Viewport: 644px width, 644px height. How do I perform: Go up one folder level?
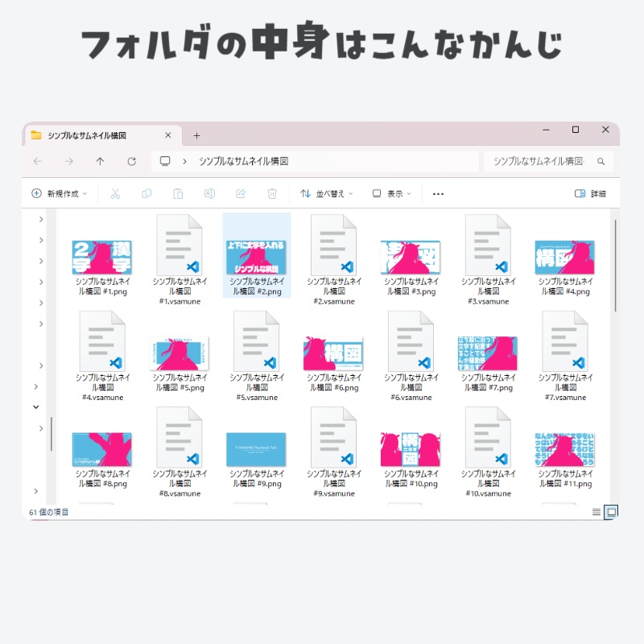pos(99,161)
